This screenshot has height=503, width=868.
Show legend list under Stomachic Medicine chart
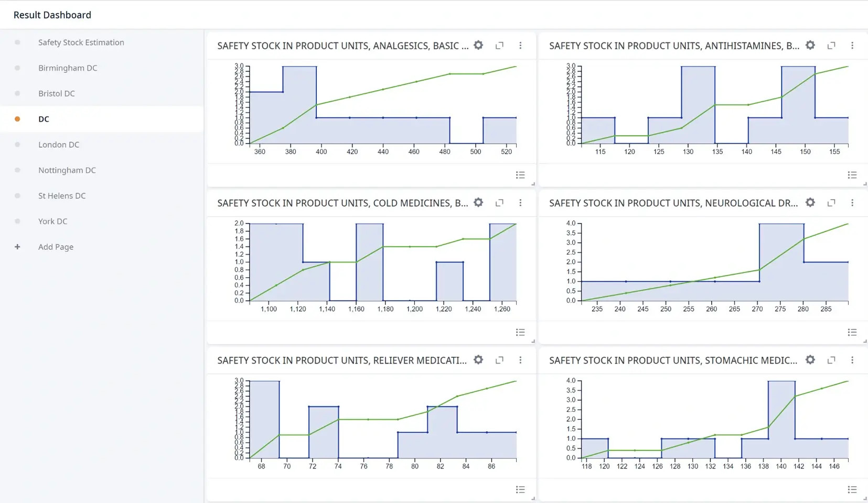(x=852, y=489)
